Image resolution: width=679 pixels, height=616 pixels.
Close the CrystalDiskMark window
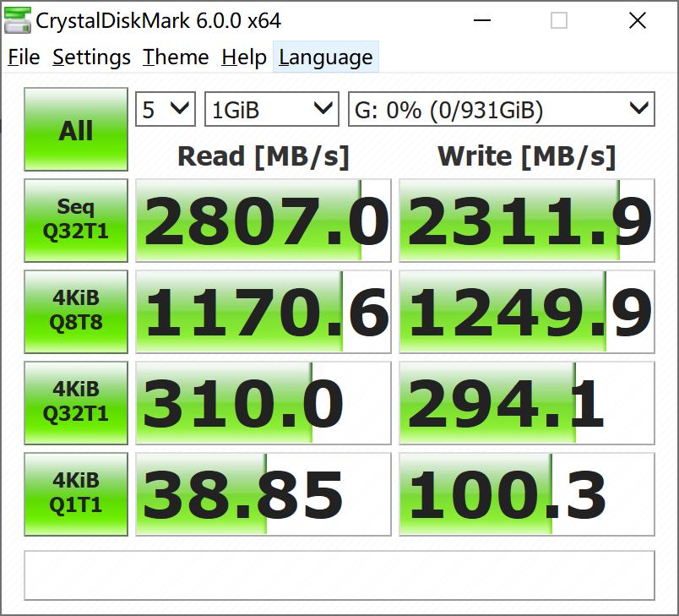click(638, 20)
